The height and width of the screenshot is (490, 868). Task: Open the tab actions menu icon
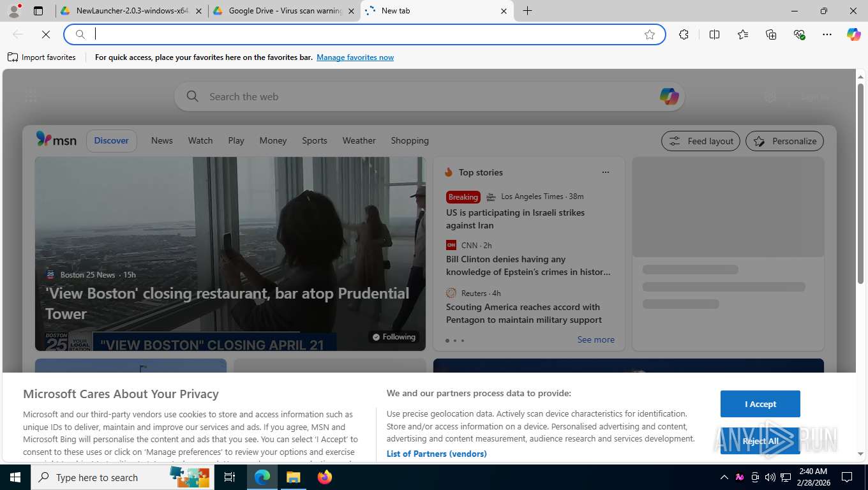[x=38, y=11]
